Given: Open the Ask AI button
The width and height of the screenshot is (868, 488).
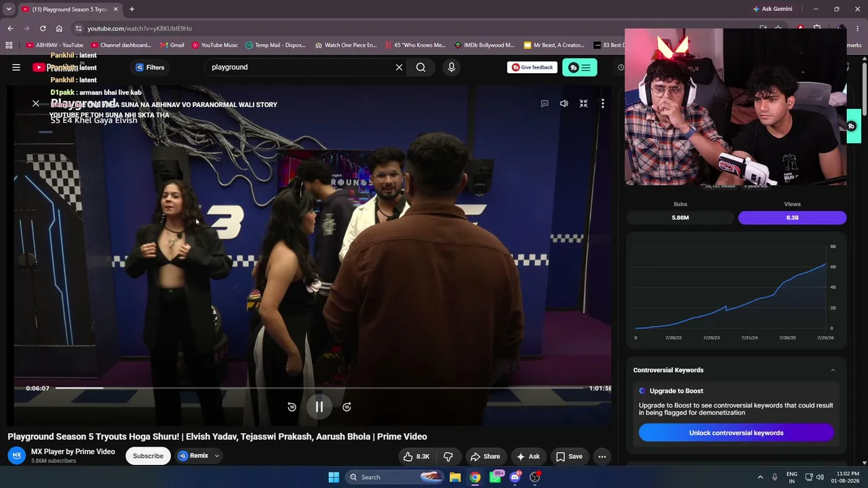Looking at the screenshot, I should click(528, 456).
